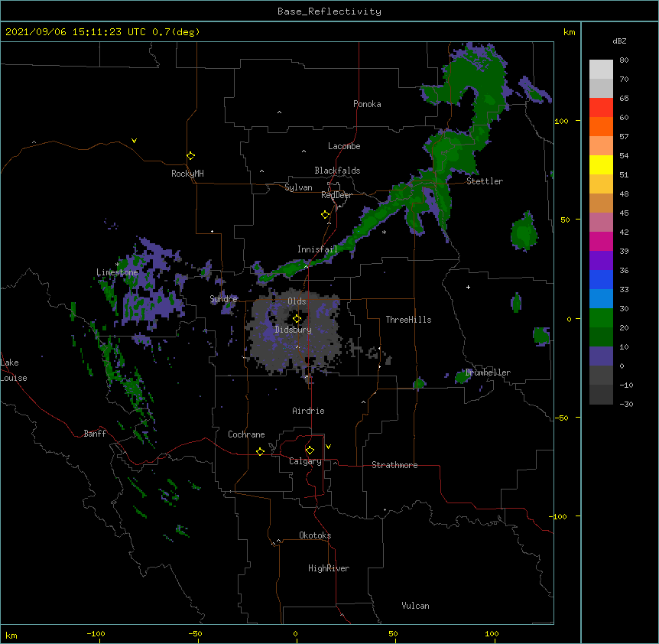The height and width of the screenshot is (644, 659).
Task: Click the Calgary city label
Action: 305,461
